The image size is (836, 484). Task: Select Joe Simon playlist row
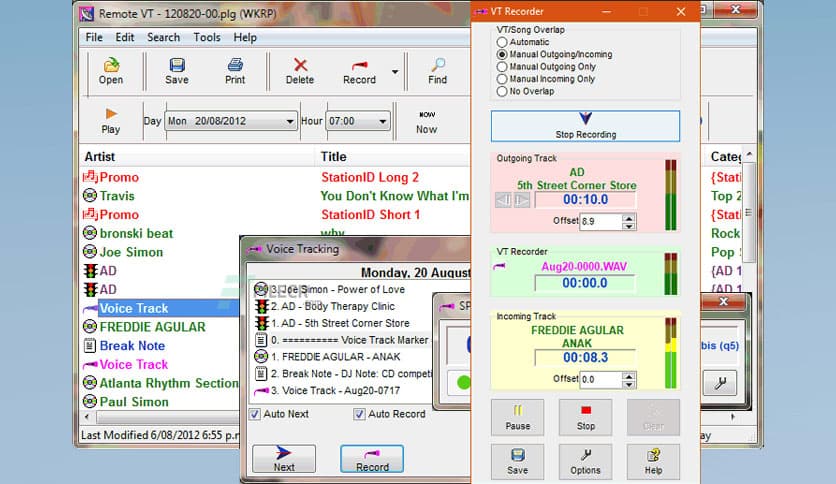click(x=160, y=252)
